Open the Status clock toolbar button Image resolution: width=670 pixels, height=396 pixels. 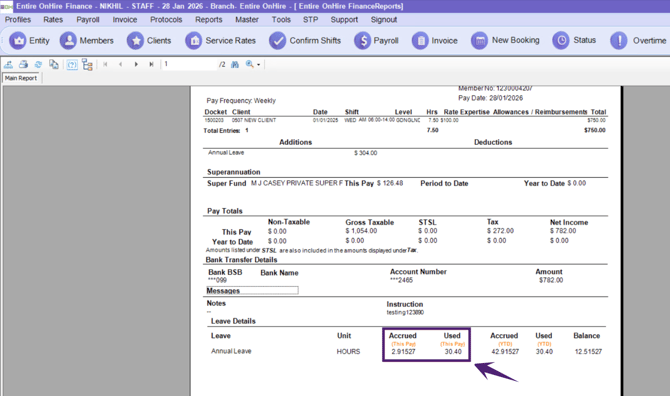pos(574,41)
